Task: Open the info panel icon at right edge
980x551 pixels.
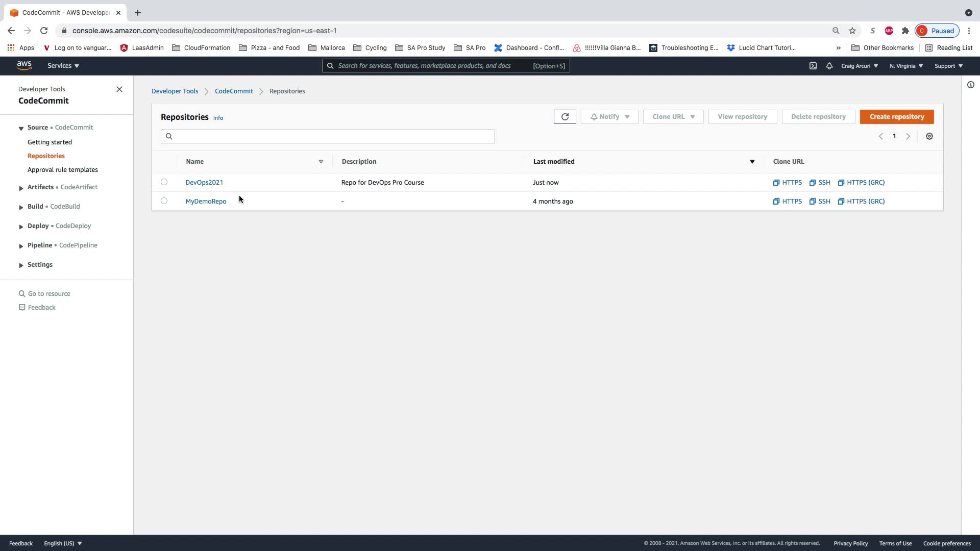Action: tap(971, 85)
